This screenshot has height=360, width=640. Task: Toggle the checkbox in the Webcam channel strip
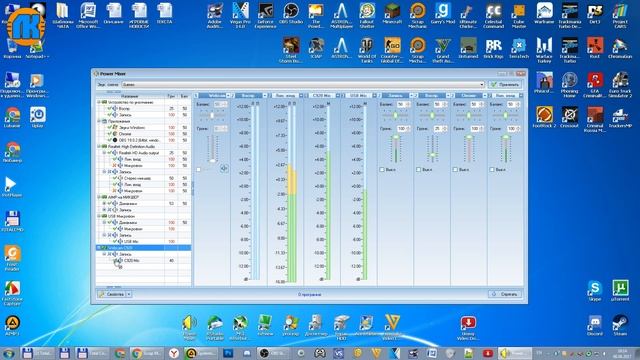click(199, 169)
